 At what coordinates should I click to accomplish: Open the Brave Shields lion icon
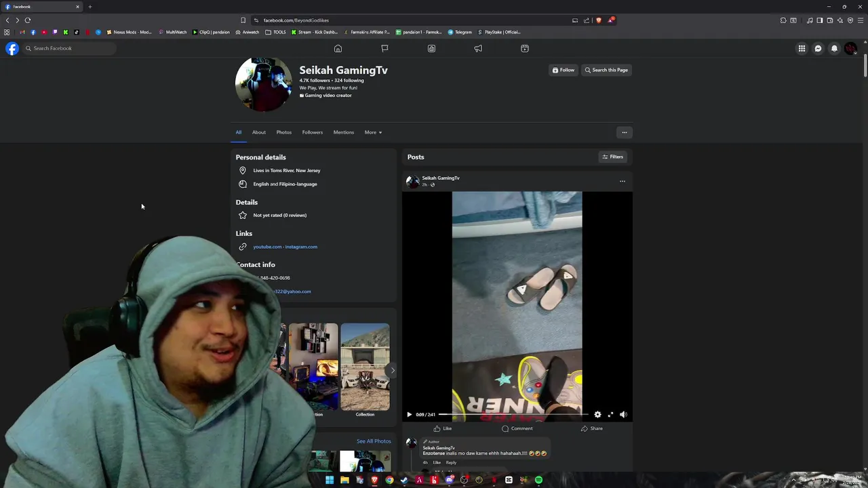(598, 20)
